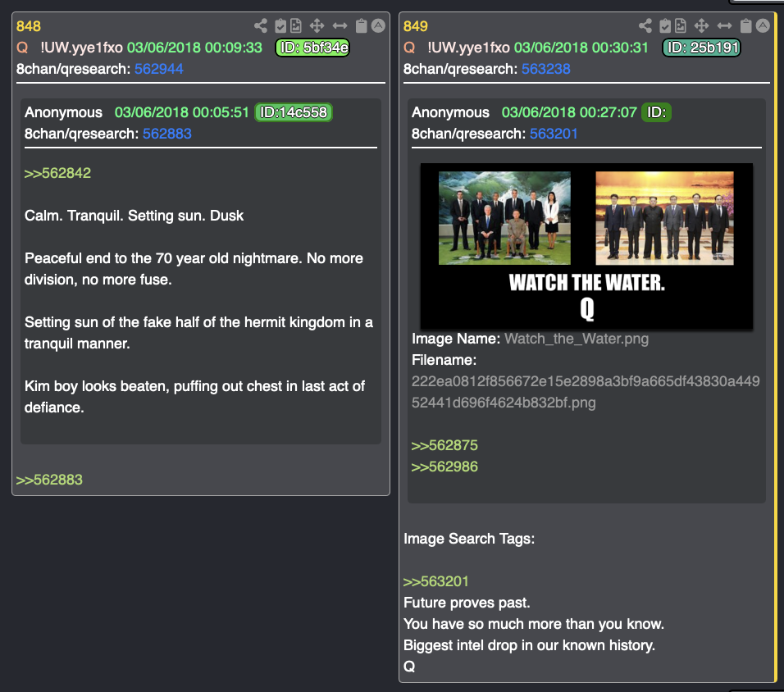Click the orange Q icon on post 849
This screenshot has height=692, width=784.
pos(409,48)
